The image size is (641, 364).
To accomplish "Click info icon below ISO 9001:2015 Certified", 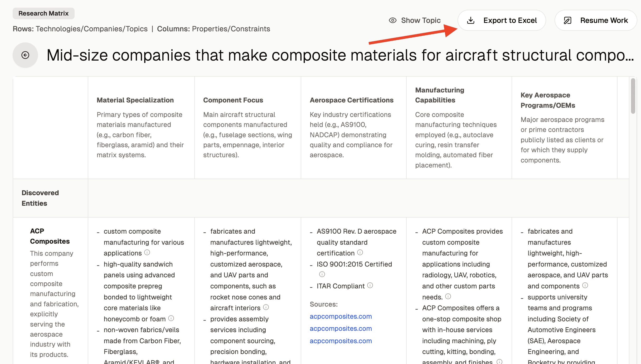I will [x=322, y=274].
